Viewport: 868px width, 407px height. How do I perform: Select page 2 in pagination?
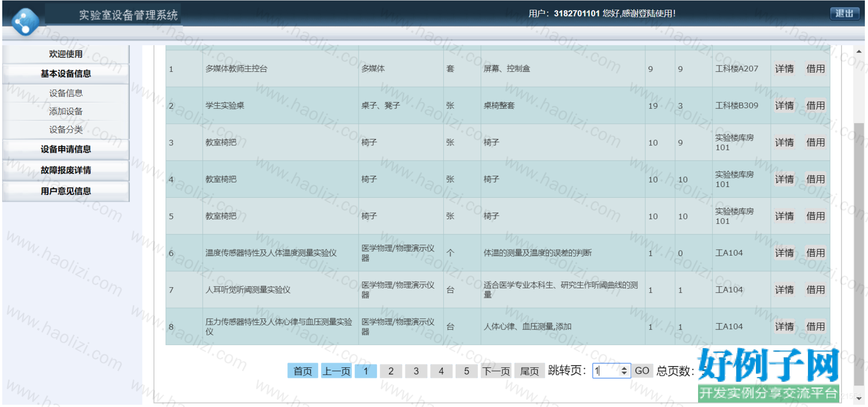[391, 371]
